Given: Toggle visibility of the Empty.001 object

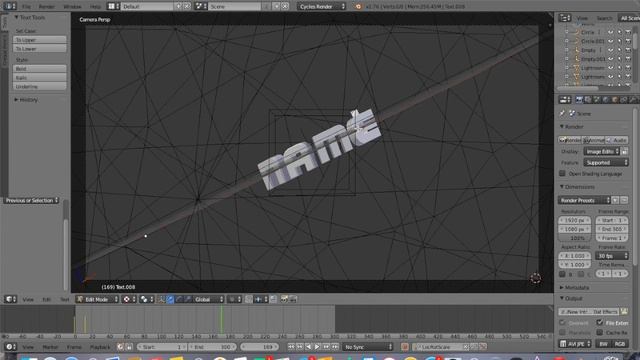Looking at the screenshot, I should coord(611,59).
